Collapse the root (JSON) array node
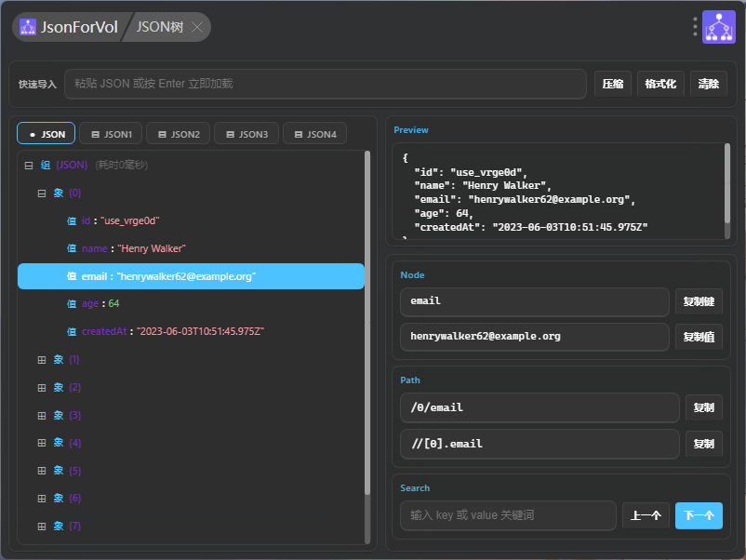This screenshot has height=560, width=746. [x=29, y=165]
